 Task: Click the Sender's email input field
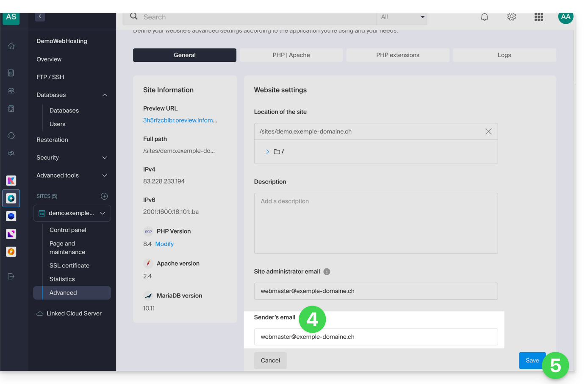pos(376,337)
